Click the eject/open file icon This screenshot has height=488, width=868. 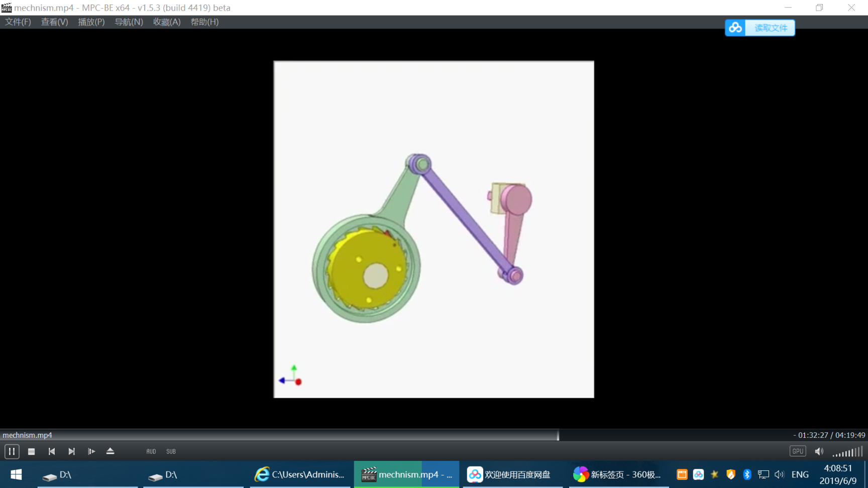click(x=111, y=451)
